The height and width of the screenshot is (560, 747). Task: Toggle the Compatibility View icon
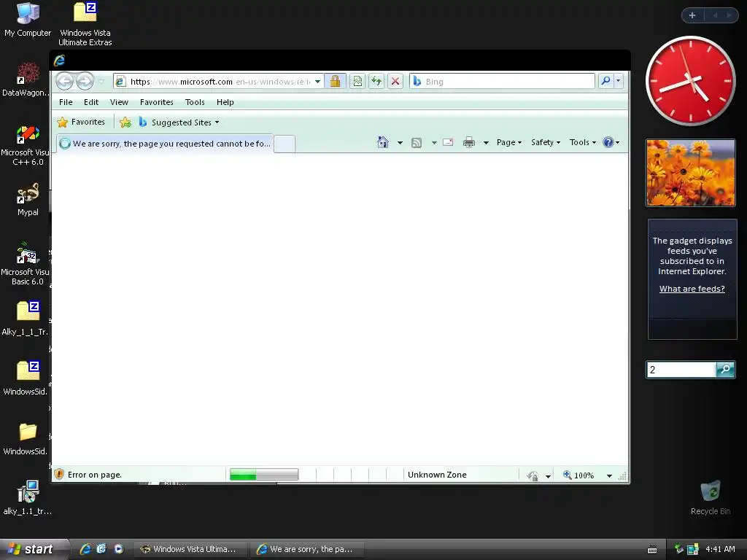coord(357,82)
